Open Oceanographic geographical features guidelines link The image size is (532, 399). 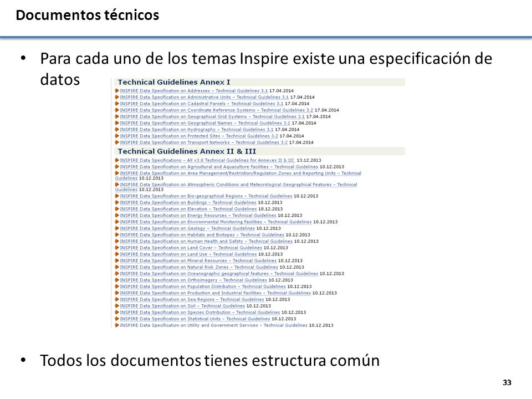point(219,273)
